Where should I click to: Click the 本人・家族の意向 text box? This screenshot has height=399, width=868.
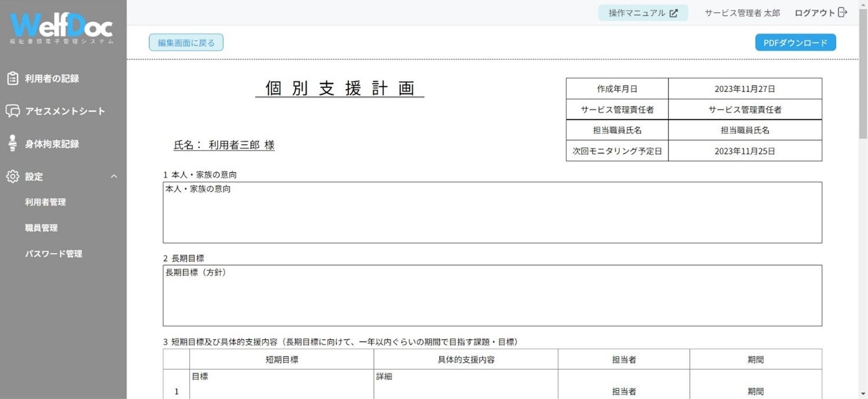492,213
